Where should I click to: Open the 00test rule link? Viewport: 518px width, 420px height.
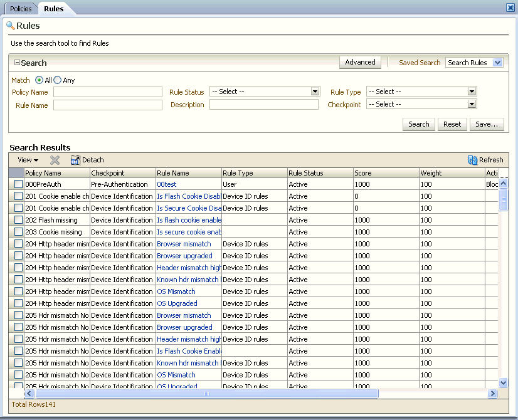pyautogui.click(x=166, y=184)
